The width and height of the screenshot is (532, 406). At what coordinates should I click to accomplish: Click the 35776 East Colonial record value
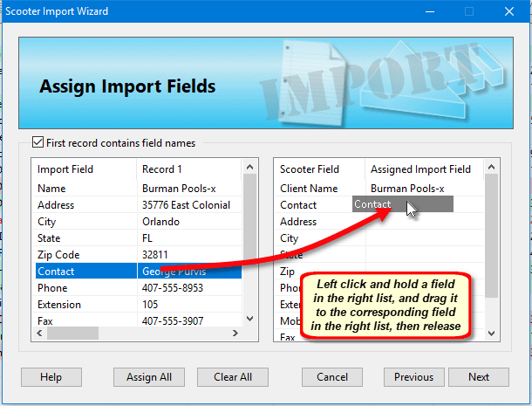click(186, 205)
